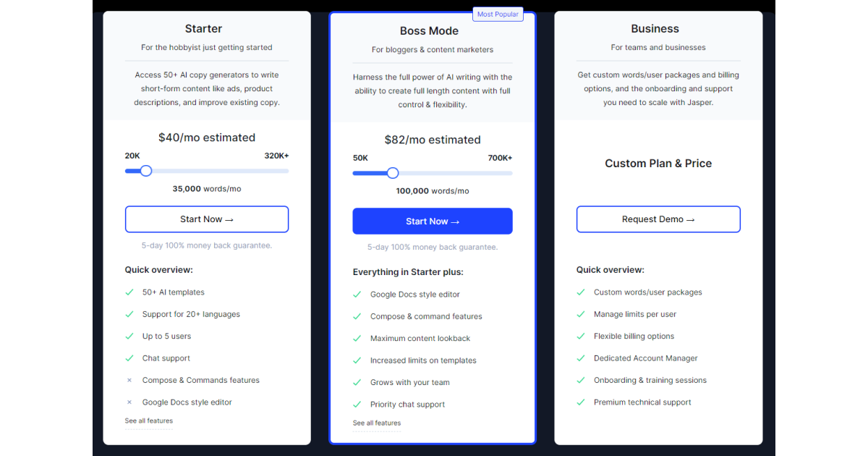868x456 pixels.
Task: Click the Boss Mode words slider handle
Action: pyautogui.click(x=393, y=173)
